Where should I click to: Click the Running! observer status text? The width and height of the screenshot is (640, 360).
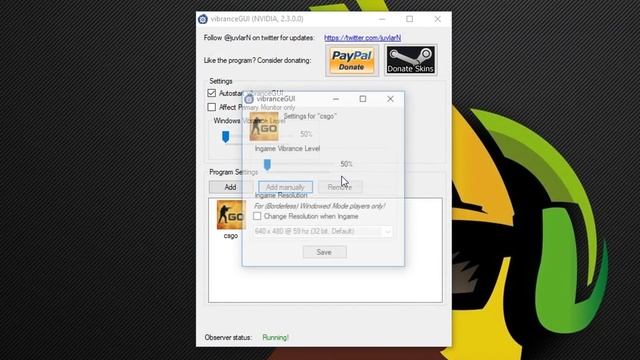pyautogui.click(x=276, y=338)
